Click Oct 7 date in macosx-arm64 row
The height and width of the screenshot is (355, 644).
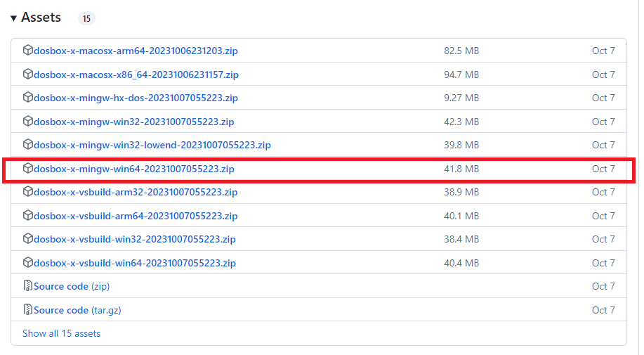(603, 51)
